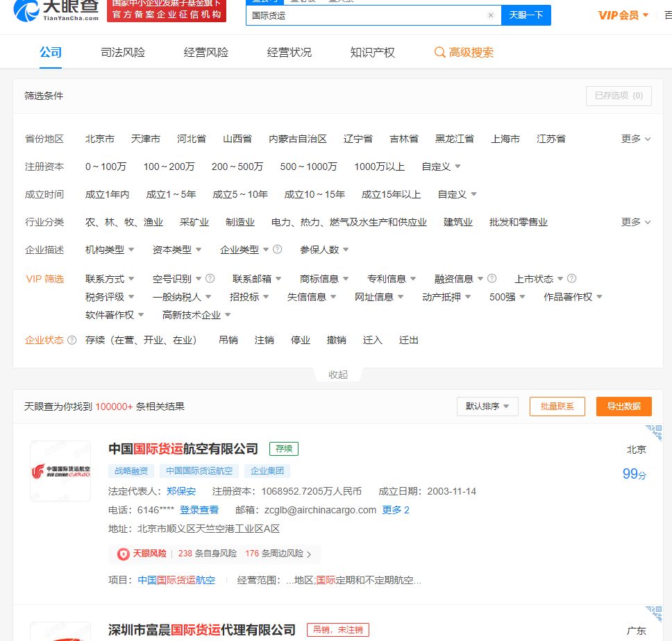Select 成立15年以上 filter
Viewport: 672px width, 641px height.
tap(391, 194)
